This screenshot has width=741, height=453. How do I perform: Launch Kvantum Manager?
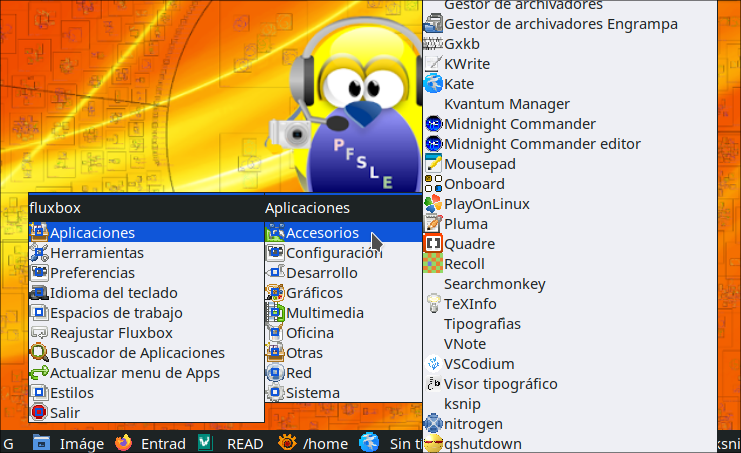pyautogui.click(x=570, y=103)
